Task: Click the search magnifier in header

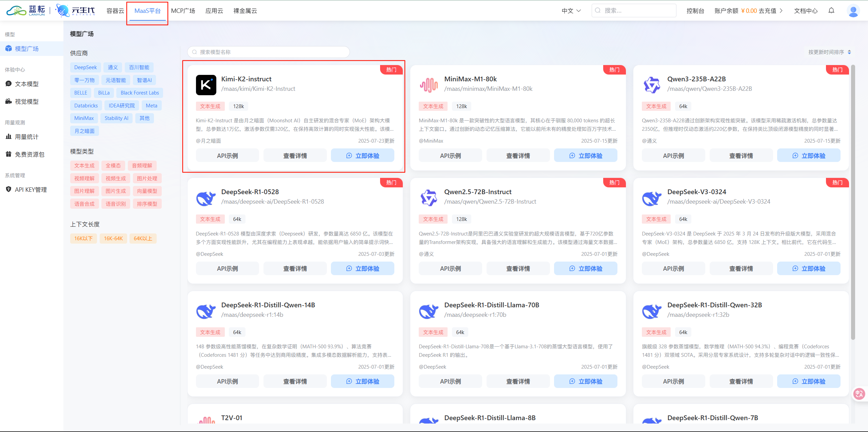Action: (598, 11)
